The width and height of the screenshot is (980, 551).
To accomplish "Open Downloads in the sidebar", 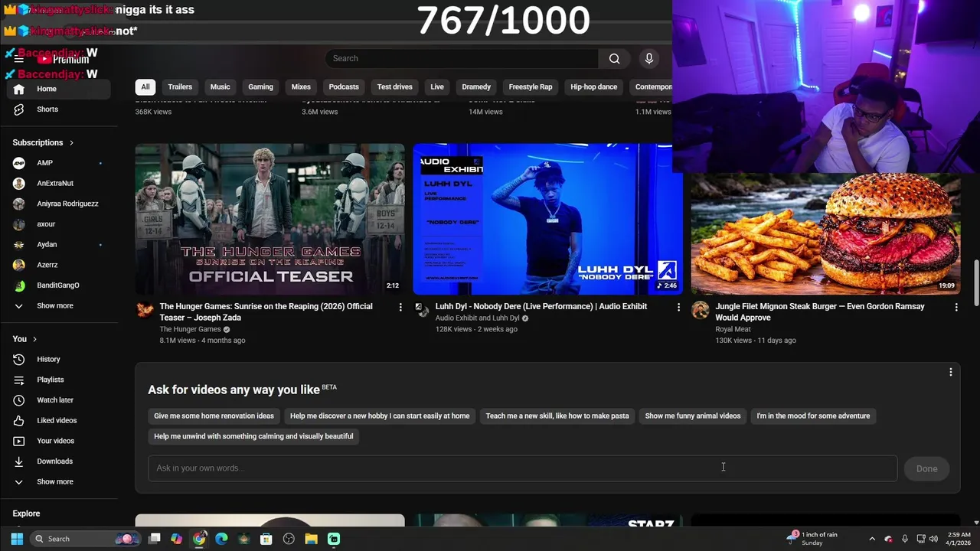I will click(58, 461).
